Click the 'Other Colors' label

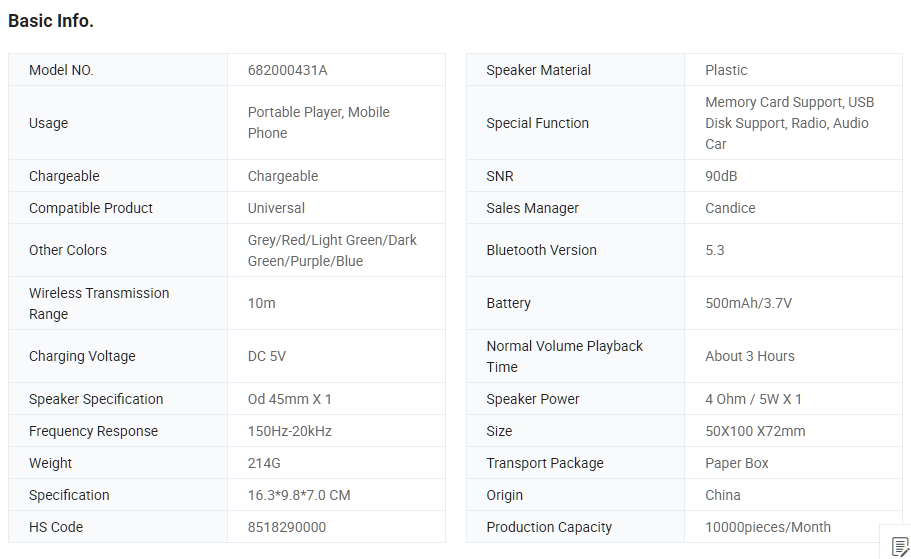coord(68,250)
